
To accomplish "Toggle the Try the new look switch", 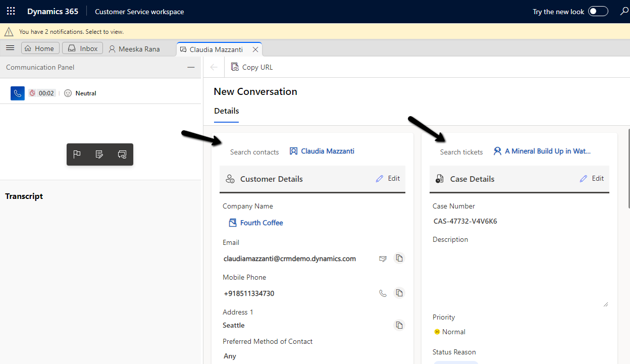I will 598,12.
